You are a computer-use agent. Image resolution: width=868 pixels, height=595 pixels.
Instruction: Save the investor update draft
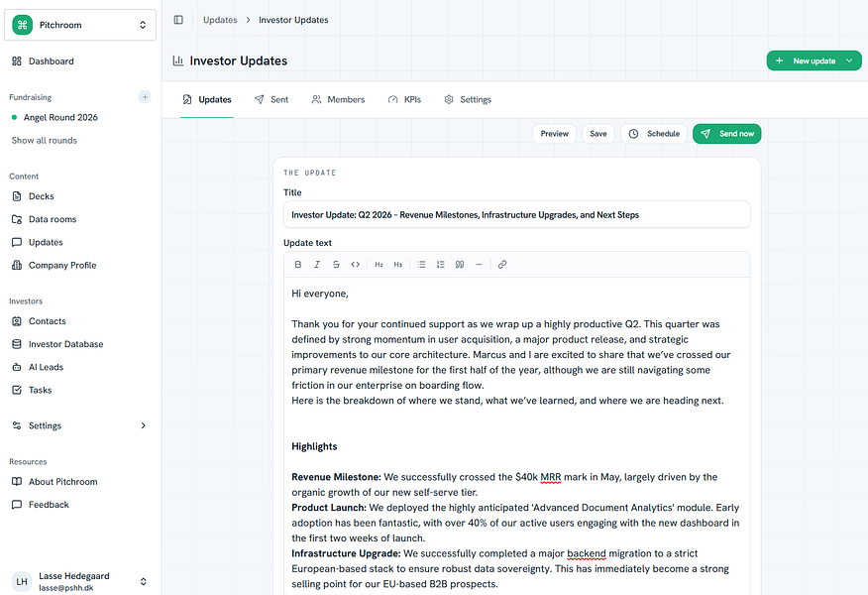point(598,134)
